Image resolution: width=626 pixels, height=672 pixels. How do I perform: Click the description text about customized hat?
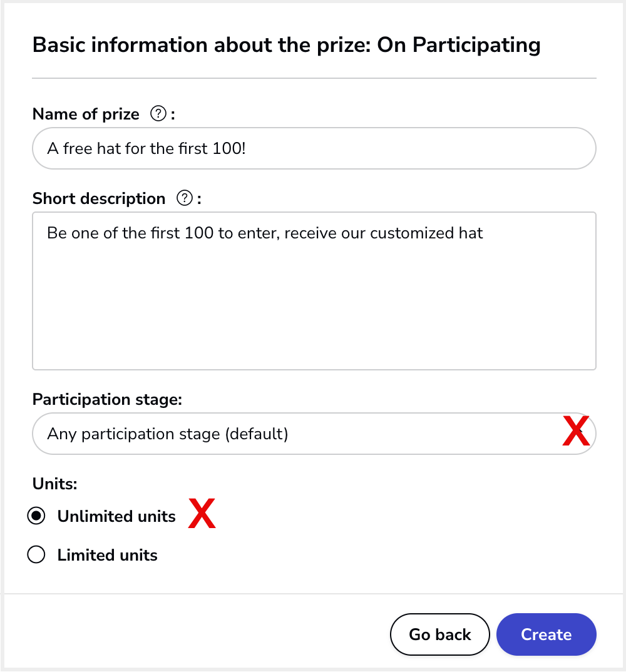point(265,233)
